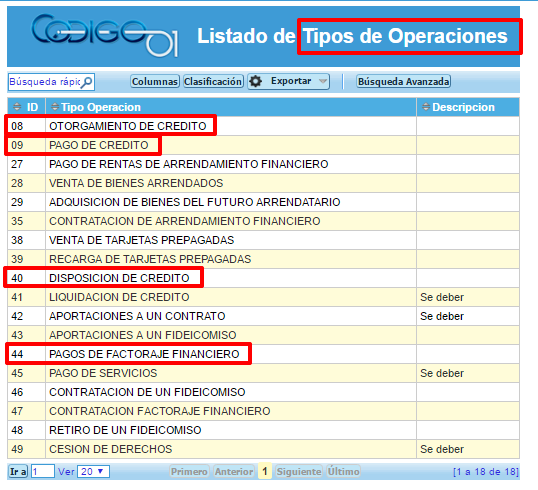Click the Ir a page number field

pos(43,471)
